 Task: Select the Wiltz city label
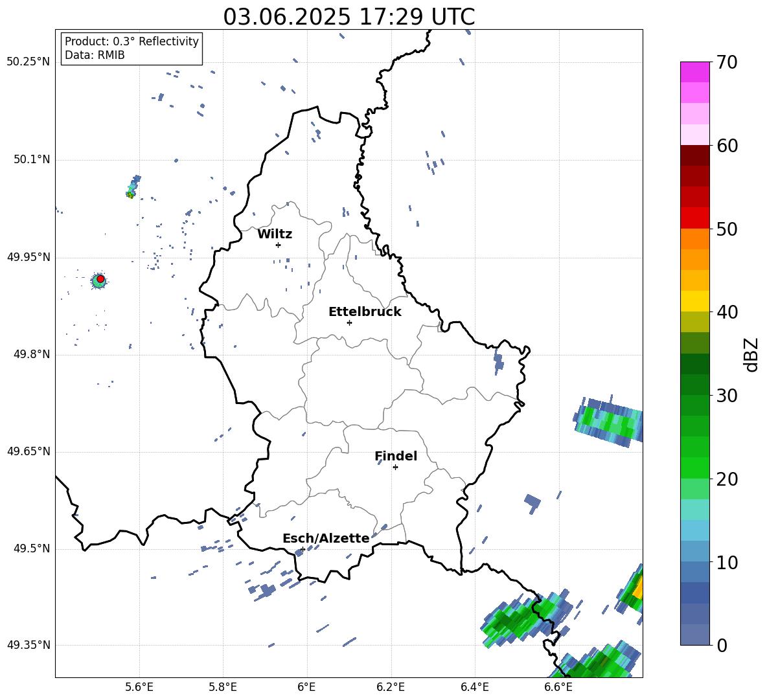(275, 234)
